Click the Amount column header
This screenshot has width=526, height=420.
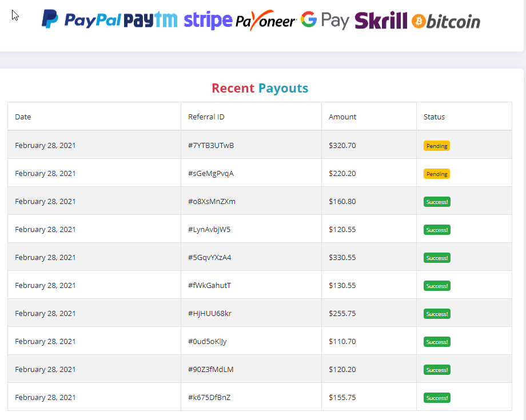point(342,117)
